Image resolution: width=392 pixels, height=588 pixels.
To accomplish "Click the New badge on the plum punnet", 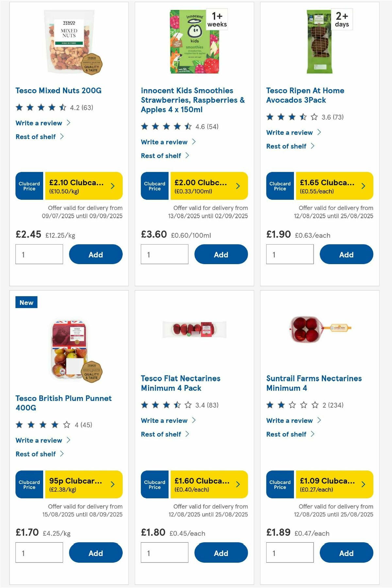I will (26, 302).
